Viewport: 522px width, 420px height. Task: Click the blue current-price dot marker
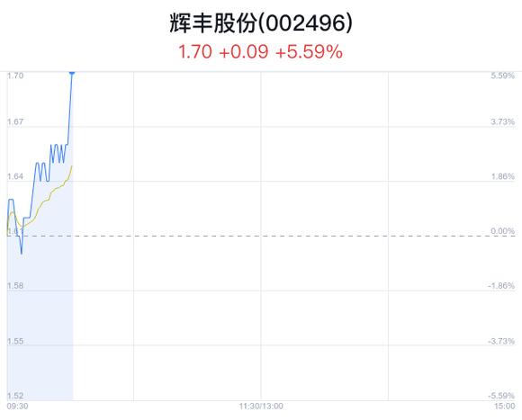(72, 73)
